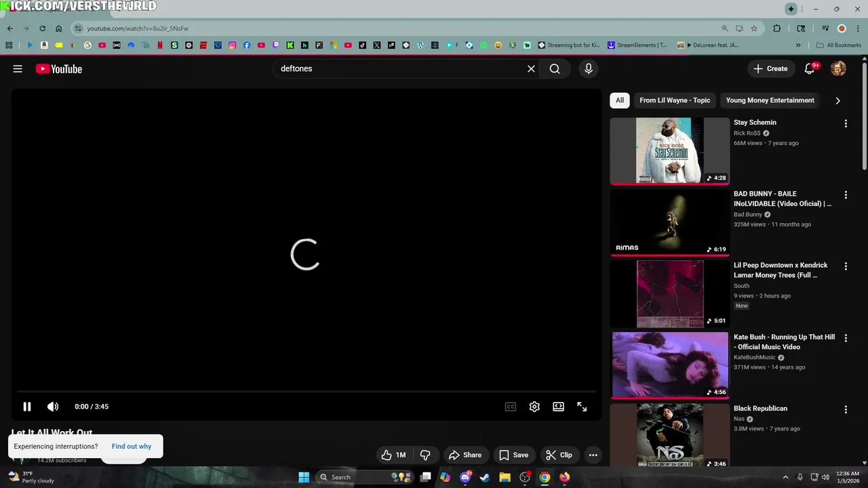Open Black Republican video title

click(760, 409)
